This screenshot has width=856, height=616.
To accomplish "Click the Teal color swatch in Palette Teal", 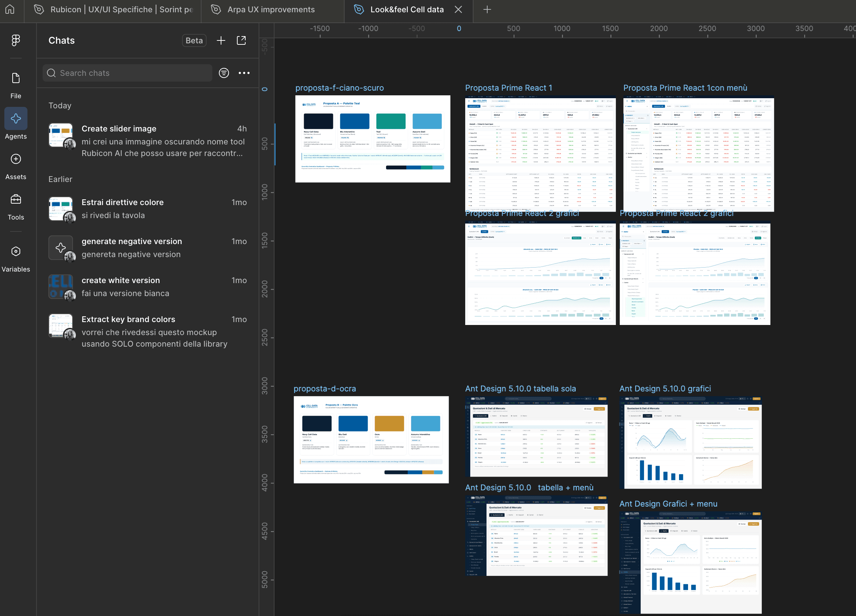I will [x=391, y=121].
